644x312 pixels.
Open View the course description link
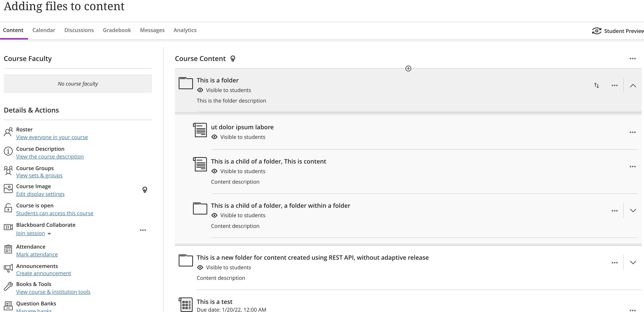pos(50,157)
